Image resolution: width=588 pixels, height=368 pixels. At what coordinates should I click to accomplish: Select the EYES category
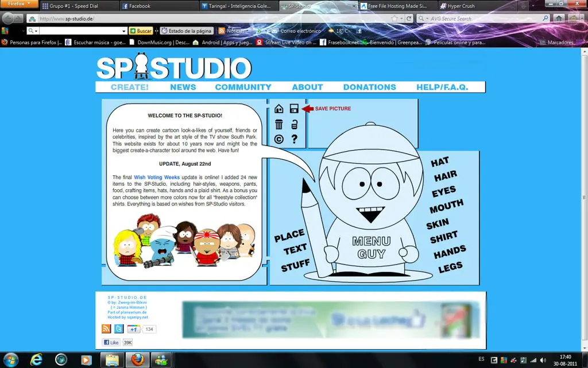[444, 191]
